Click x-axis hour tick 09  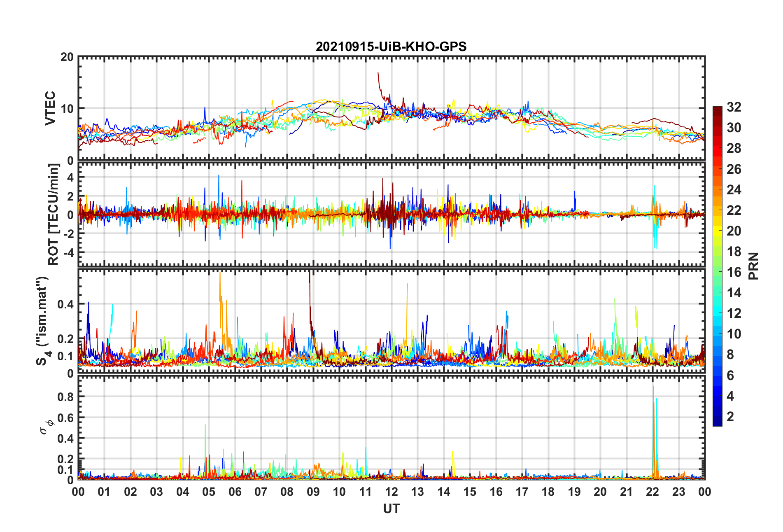[x=313, y=492]
